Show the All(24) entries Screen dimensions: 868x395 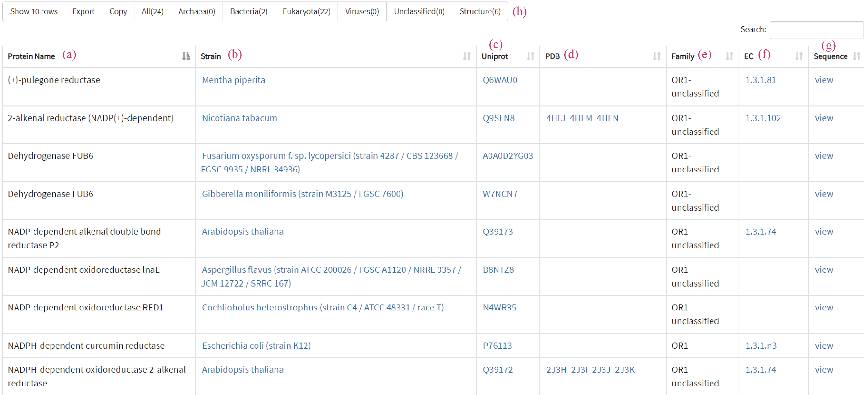(152, 11)
